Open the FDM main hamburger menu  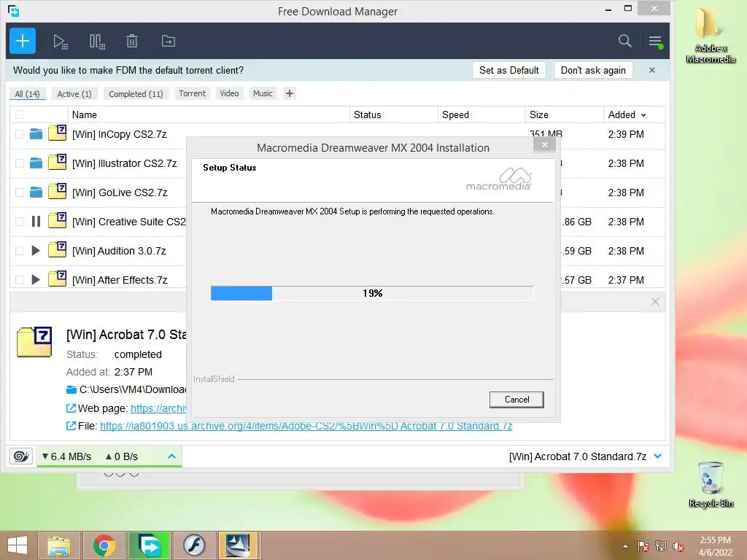[656, 42]
